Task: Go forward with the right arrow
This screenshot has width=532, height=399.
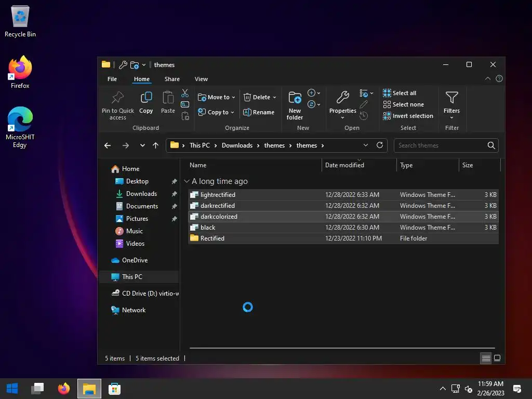Action: point(126,145)
